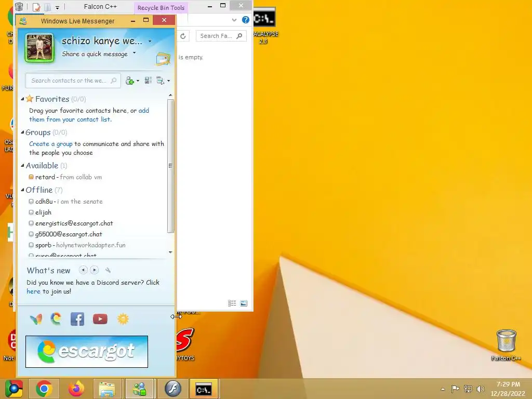Screen dimensions: 532x399
Task: Click the refresh button in Explorer window
Action: point(183,36)
